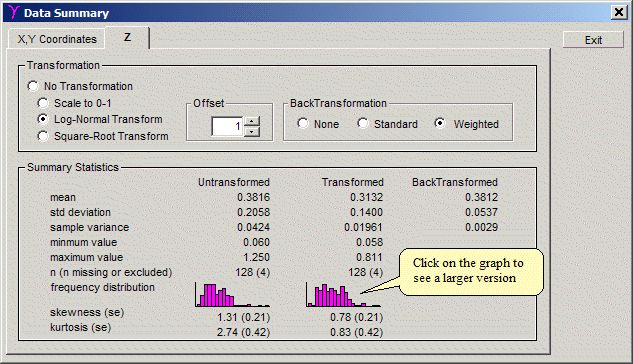Screen dimensions: 633x364
Task: Click Transformed maximum value 0.811
Action: coord(369,257)
